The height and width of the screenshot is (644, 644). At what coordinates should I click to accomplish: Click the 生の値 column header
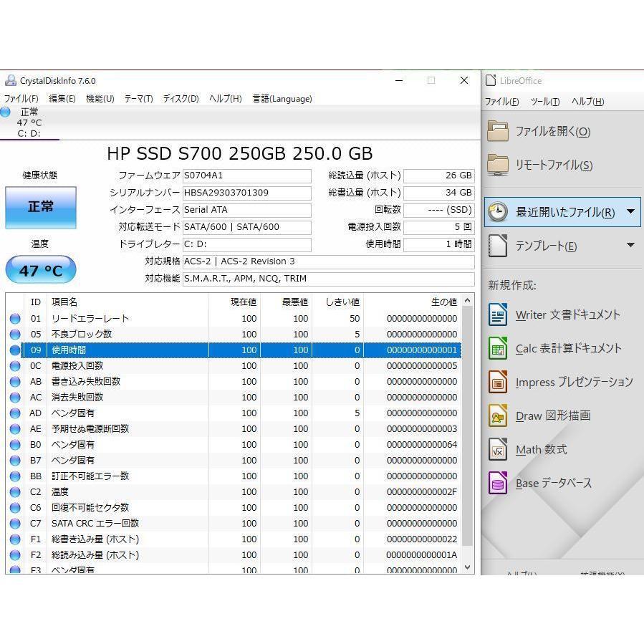point(413,302)
